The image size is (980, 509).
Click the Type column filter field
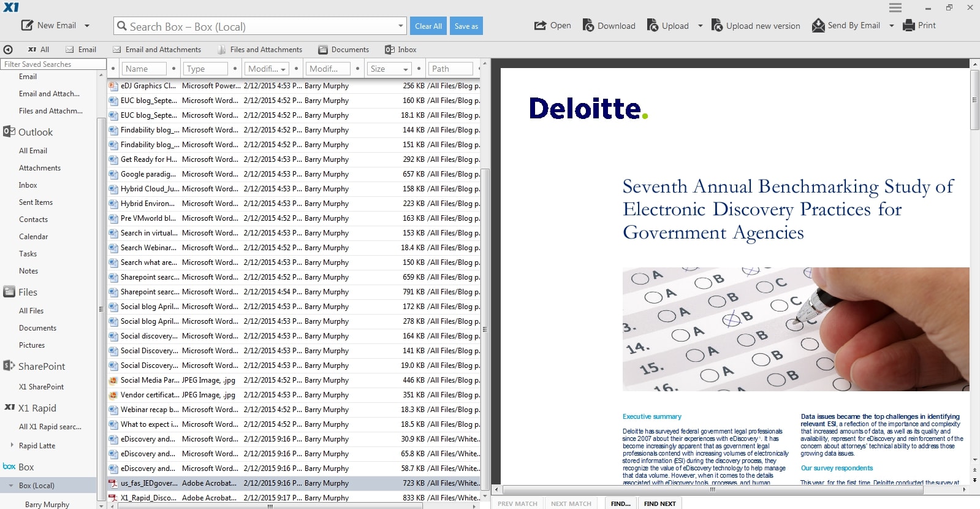pyautogui.click(x=205, y=69)
